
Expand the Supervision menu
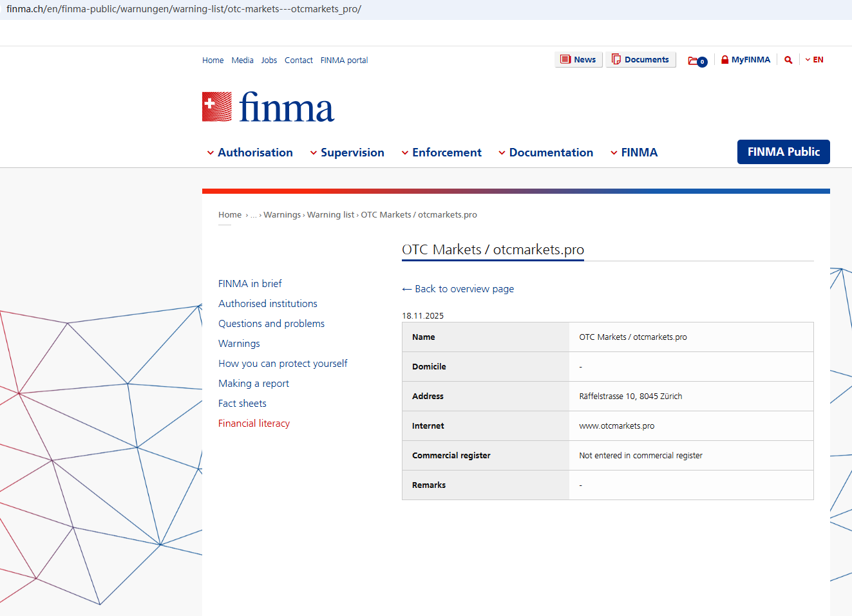tap(347, 153)
